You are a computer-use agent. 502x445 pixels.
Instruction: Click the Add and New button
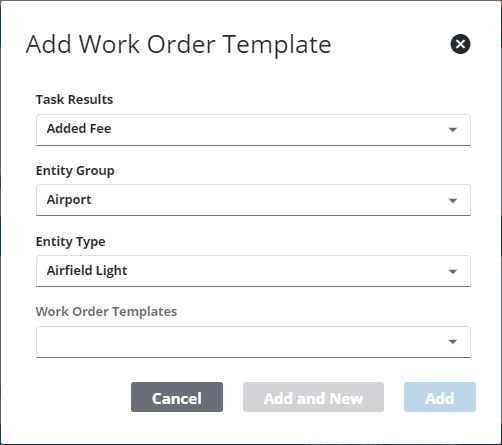(x=313, y=397)
